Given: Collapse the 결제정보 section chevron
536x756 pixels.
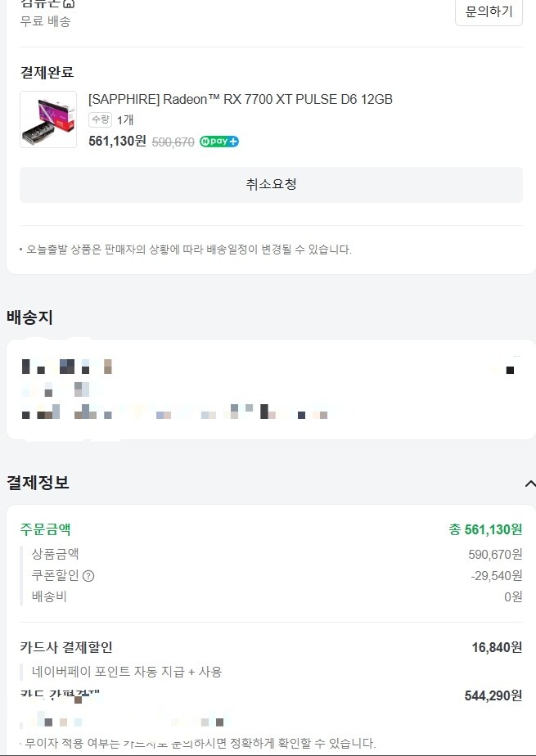Looking at the screenshot, I should [529, 484].
